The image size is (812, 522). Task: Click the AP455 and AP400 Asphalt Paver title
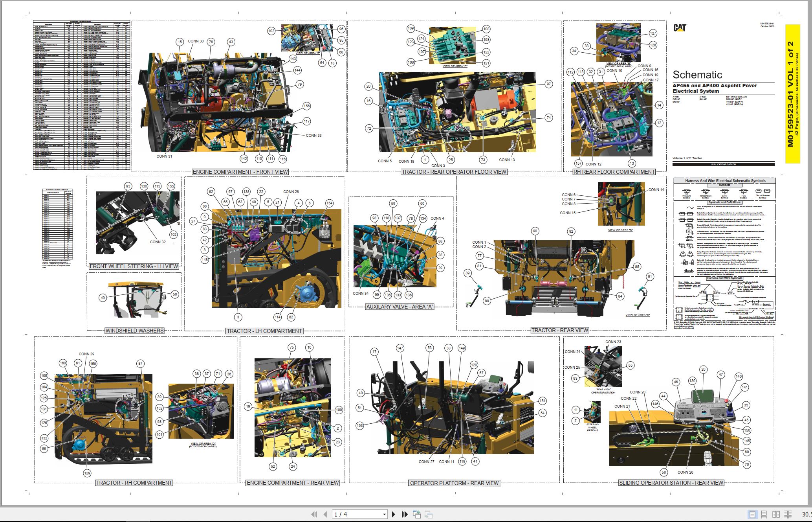(715, 85)
